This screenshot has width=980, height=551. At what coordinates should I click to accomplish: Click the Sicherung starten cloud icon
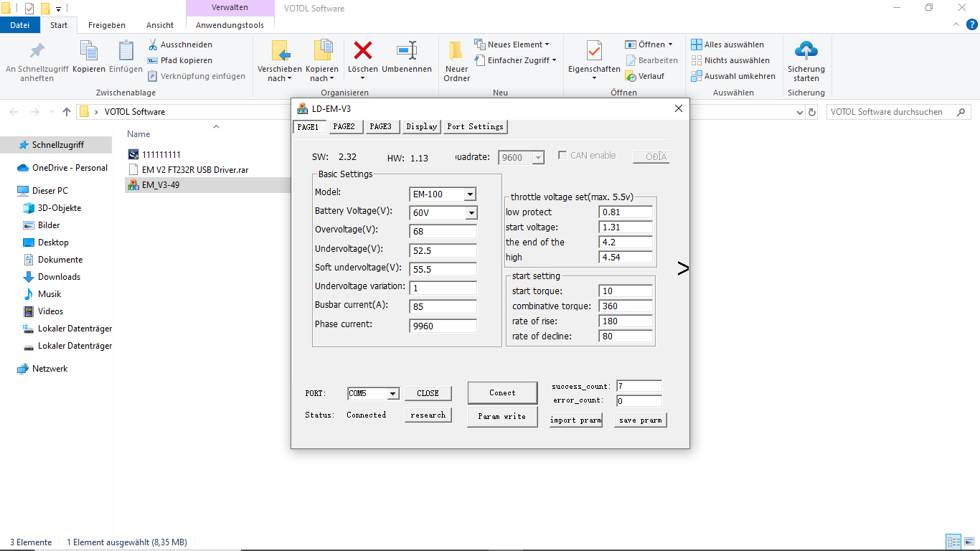pos(806,51)
